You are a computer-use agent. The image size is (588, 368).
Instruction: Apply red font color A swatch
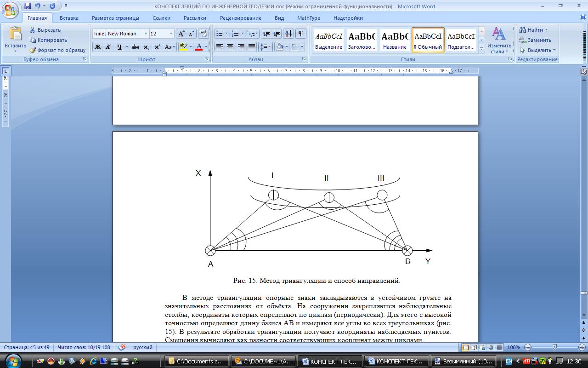[x=199, y=47]
